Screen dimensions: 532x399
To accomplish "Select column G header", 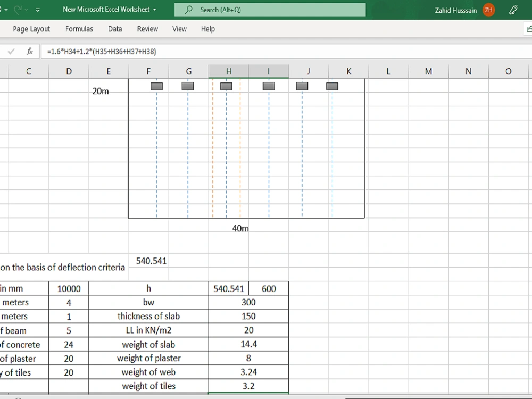I will tap(189, 71).
